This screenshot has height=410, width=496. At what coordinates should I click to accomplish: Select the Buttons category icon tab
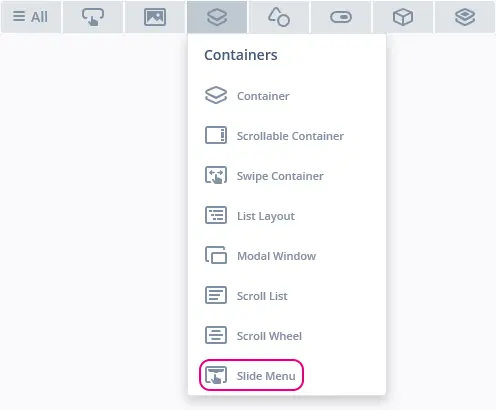tap(93, 17)
